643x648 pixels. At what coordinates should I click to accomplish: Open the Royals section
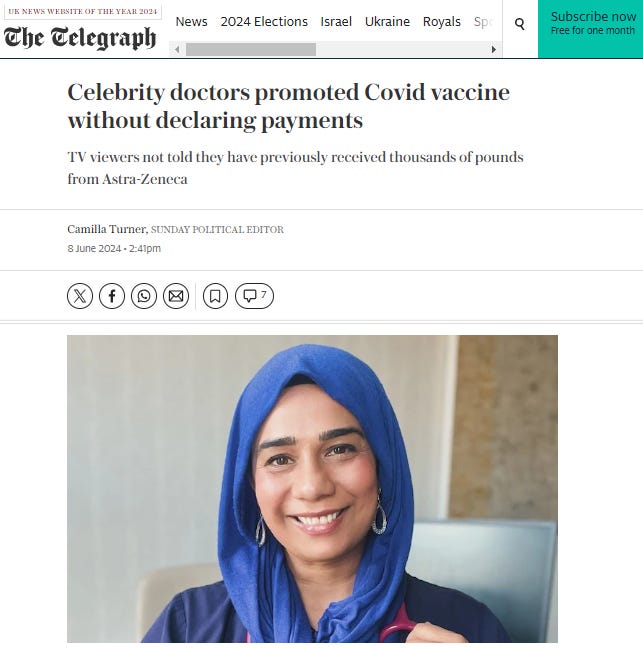pos(441,21)
